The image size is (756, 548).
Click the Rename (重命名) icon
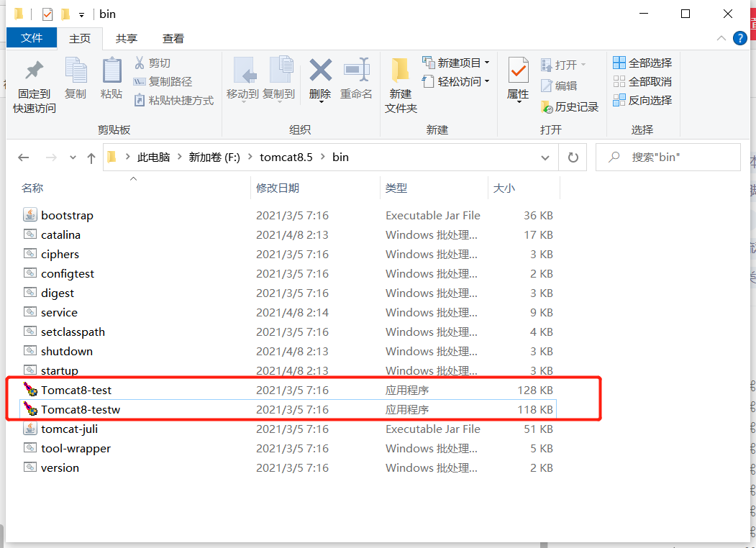(356, 70)
